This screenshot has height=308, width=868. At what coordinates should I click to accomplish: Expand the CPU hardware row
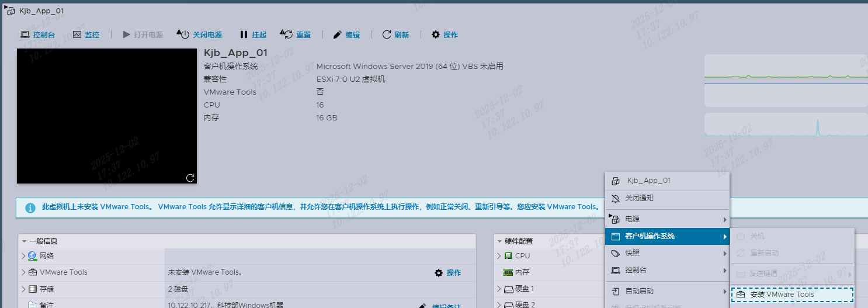click(499, 256)
